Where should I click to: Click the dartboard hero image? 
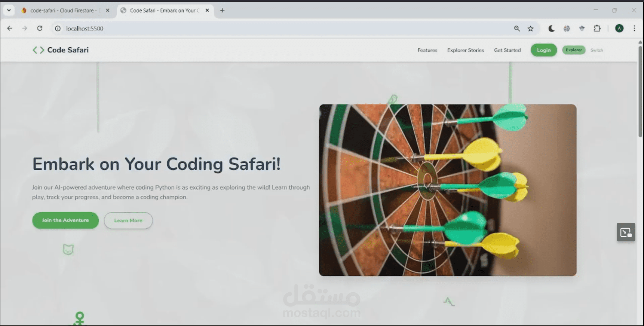(448, 190)
